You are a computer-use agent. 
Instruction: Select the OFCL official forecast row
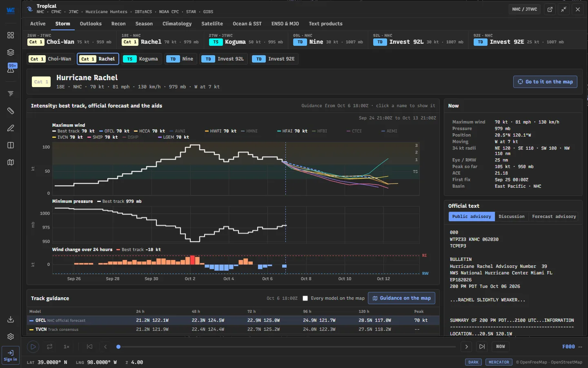[x=233, y=321]
